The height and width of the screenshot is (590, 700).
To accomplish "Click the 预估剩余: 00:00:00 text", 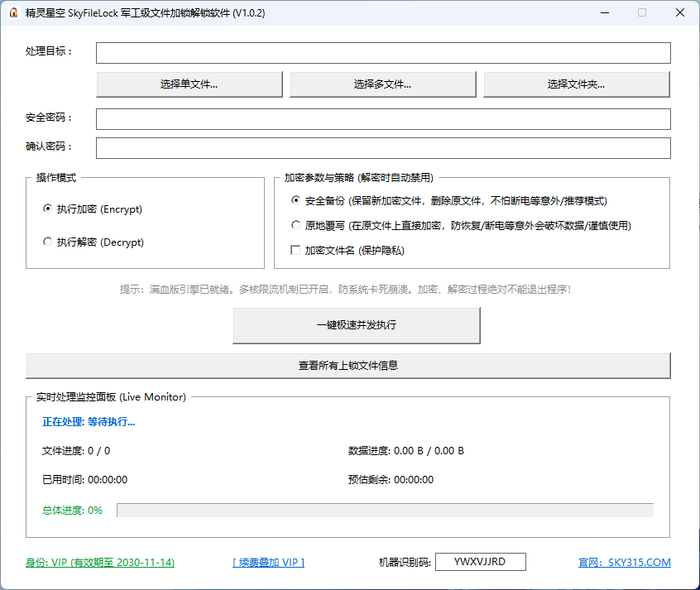I will [391, 480].
